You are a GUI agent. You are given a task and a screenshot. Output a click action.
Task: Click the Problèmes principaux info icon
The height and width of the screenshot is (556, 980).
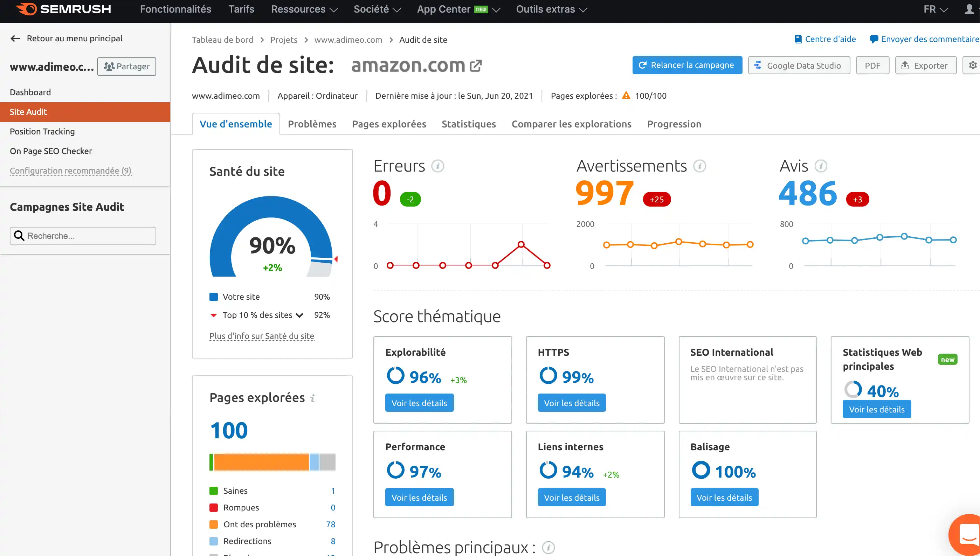coord(548,548)
